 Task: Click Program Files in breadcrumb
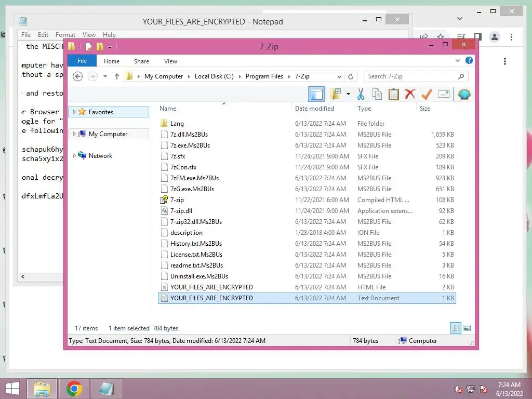(x=264, y=76)
